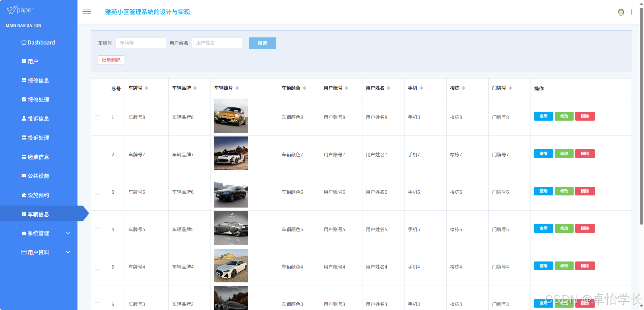Check the row 车牌号8 checkbox

point(97,118)
